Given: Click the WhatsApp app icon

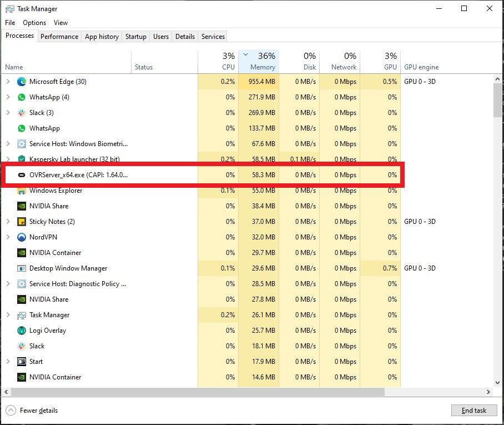Looking at the screenshot, I should click(21, 128).
